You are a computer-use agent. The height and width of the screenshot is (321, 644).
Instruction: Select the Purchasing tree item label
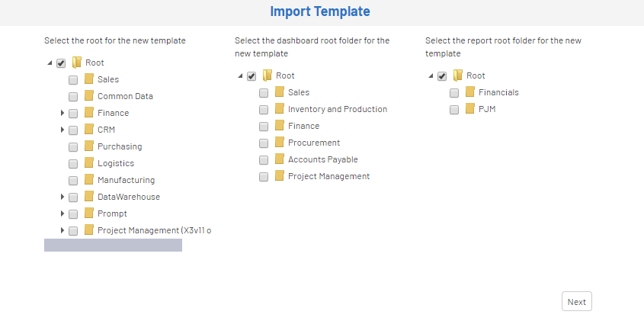[x=120, y=146]
